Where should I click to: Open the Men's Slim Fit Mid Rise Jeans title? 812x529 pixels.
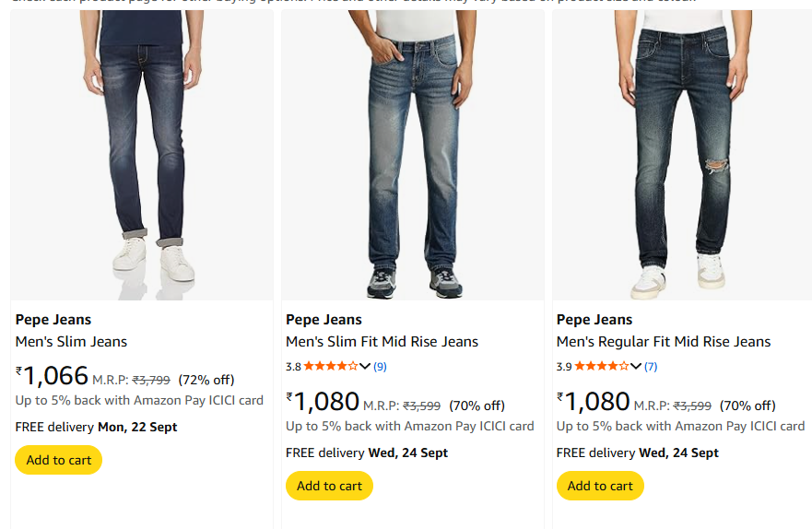coord(382,341)
